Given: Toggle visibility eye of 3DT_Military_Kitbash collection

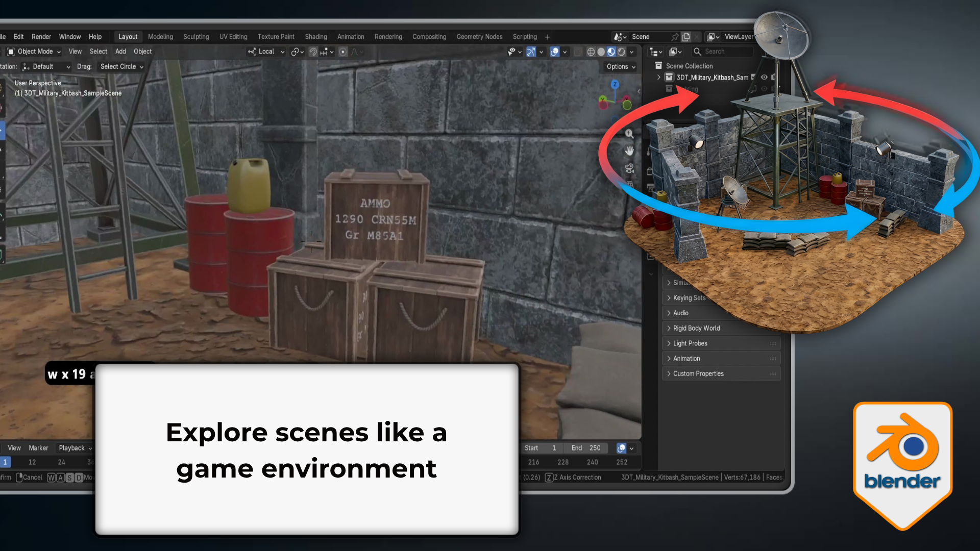Looking at the screenshot, I should [x=764, y=78].
